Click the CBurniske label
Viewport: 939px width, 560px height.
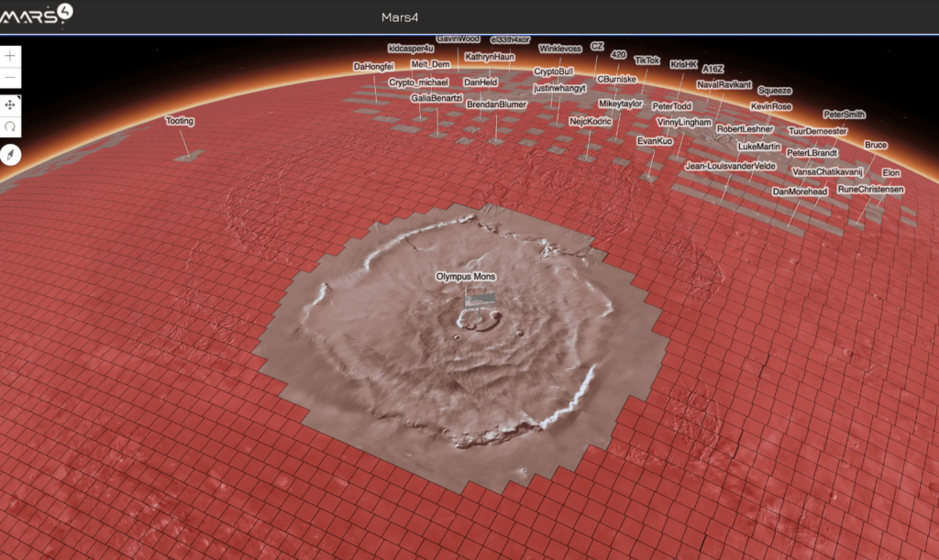click(616, 79)
